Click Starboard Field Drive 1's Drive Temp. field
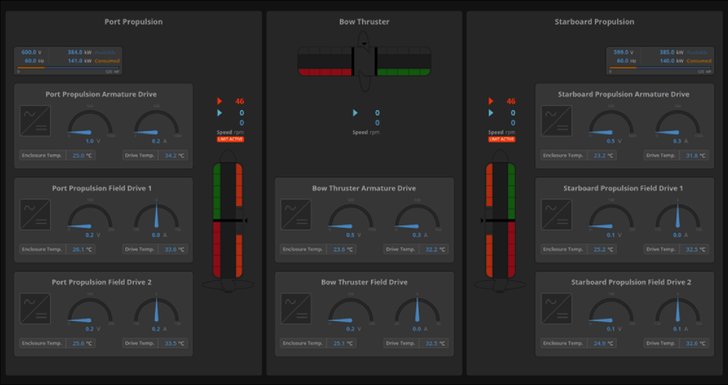Image resolution: width=728 pixels, height=385 pixels. click(x=676, y=249)
